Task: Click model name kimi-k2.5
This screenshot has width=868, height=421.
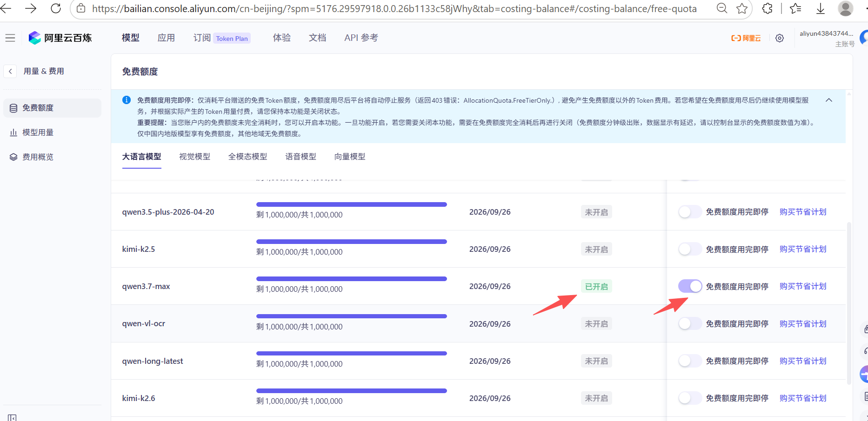Action: tap(139, 249)
